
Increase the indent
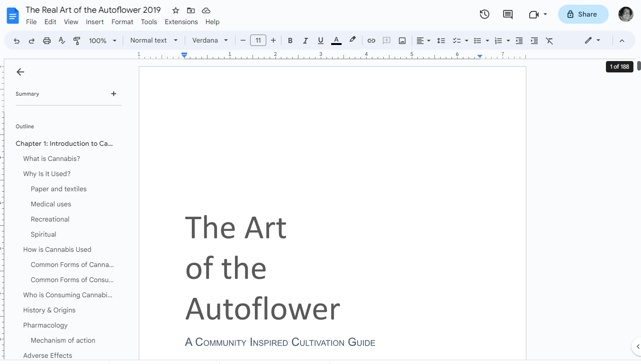click(534, 41)
